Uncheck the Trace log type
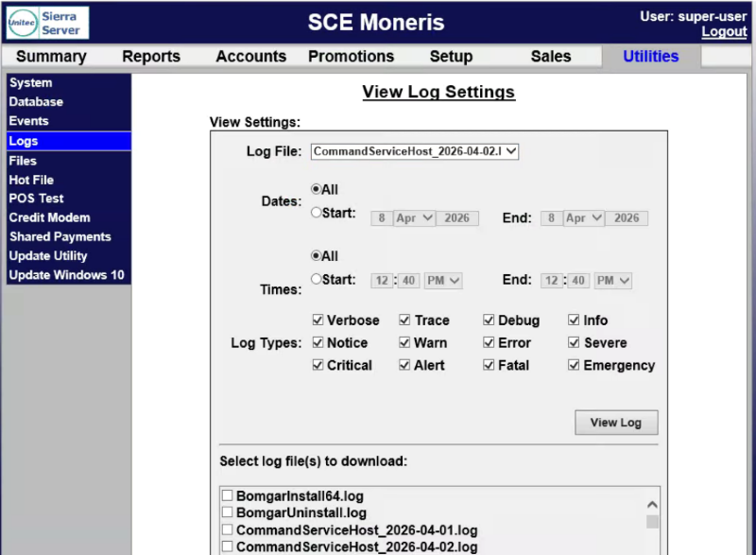 tap(404, 320)
